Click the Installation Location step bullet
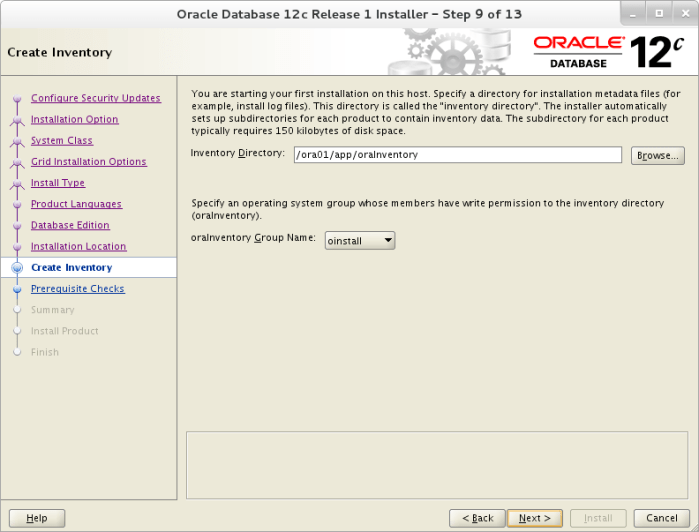699x532 pixels. 17,247
